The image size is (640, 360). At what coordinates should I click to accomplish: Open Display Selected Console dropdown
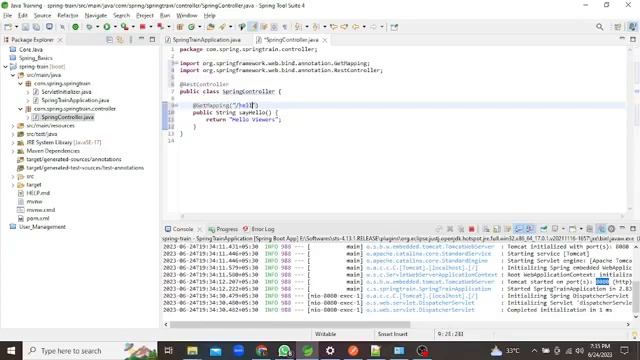(563, 229)
